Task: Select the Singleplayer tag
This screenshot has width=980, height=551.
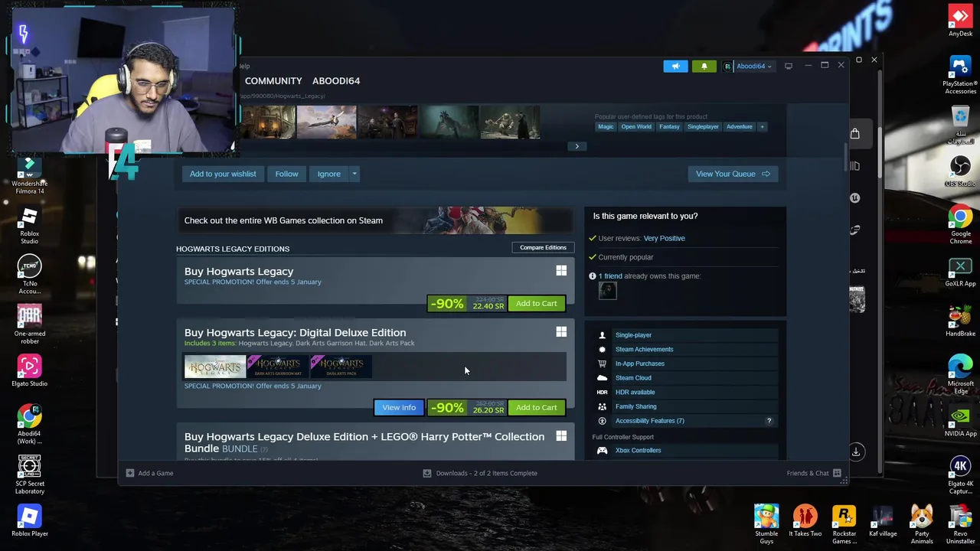Action: (x=703, y=127)
